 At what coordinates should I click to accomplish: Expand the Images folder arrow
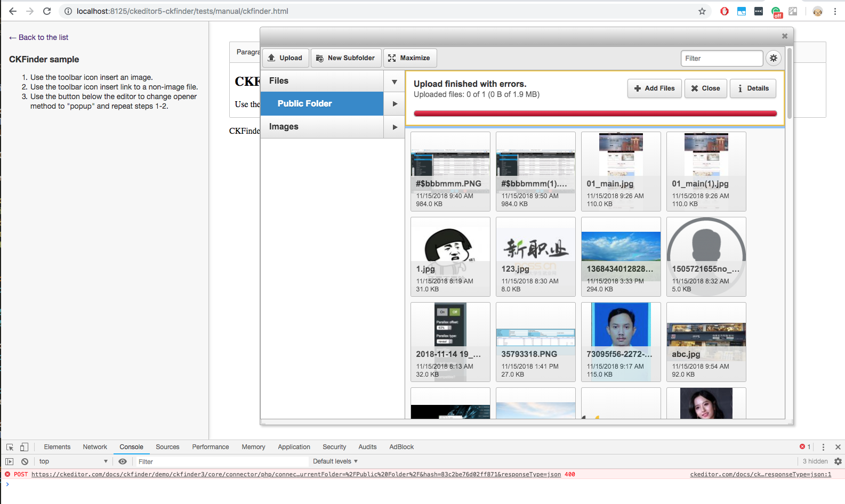coord(395,127)
